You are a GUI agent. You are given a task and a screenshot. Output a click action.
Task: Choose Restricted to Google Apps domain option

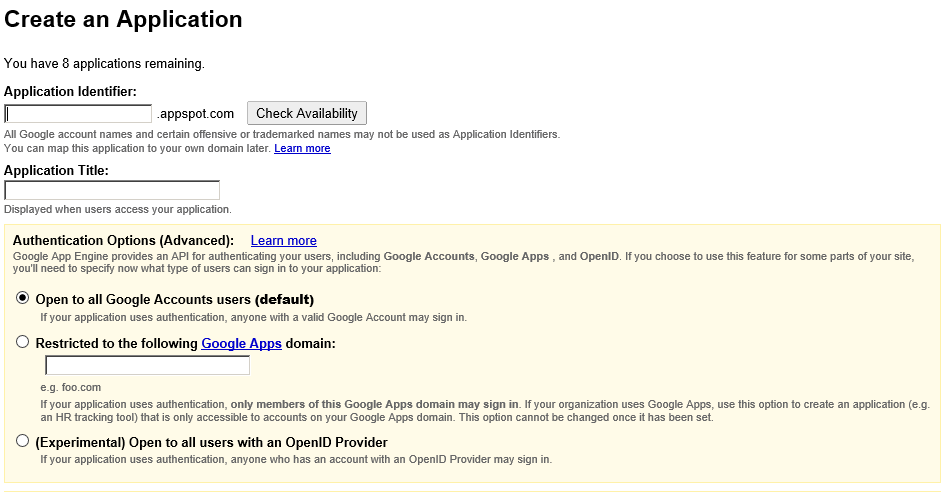[x=23, y=342]
